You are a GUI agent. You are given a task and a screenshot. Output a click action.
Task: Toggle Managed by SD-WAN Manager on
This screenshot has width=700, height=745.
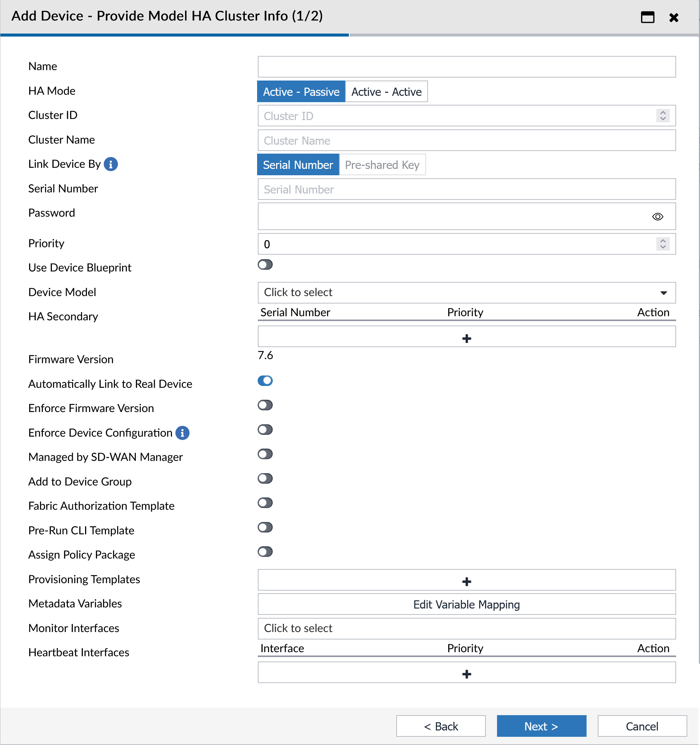(265, 454)
